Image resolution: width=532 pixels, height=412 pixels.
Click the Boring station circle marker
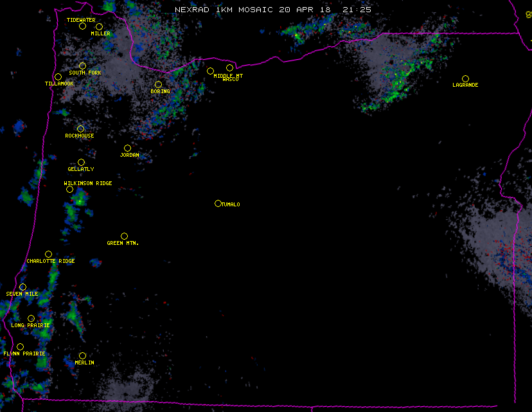pyautogui.click(x=158, y=84)
